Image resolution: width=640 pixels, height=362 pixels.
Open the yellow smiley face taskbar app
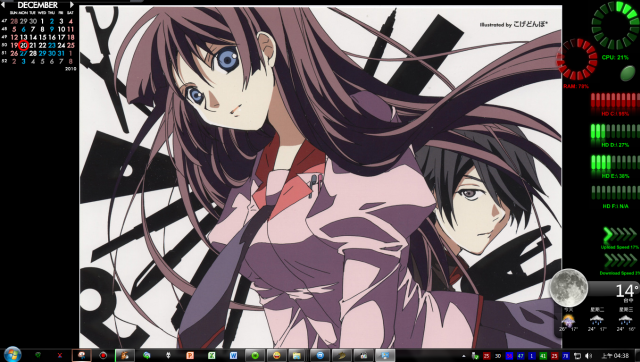click(277, 355)
